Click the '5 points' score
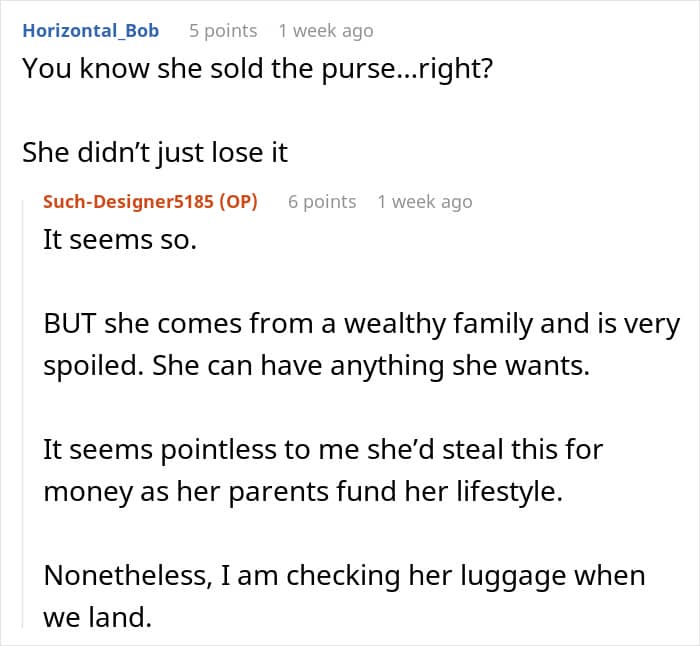The height and width of the screenshot is (646, 700). point(223,31)
